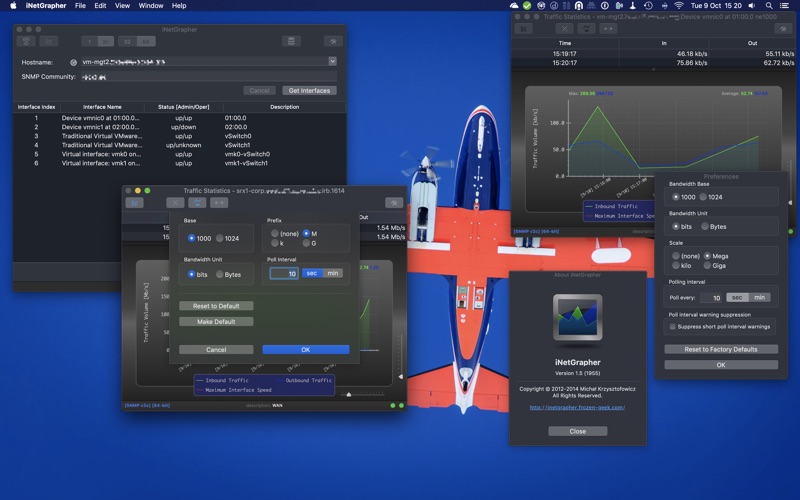Open the iNetGrapher app menu
800x500 pixels.
(46, 6)
